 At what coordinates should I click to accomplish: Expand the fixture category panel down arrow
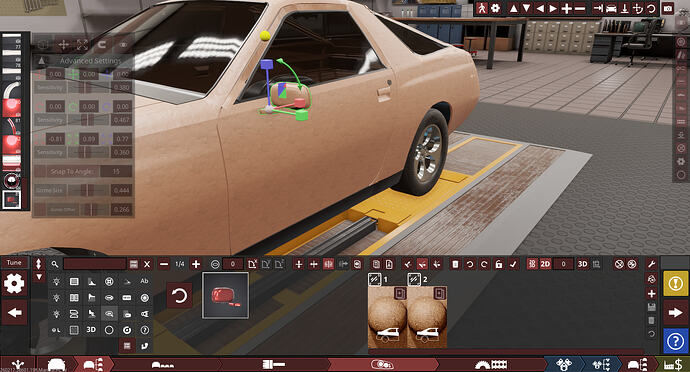tap(39, 277)
